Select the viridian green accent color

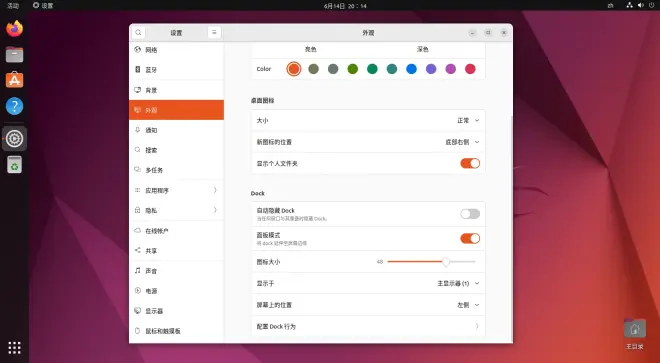(x=372, y=69)
